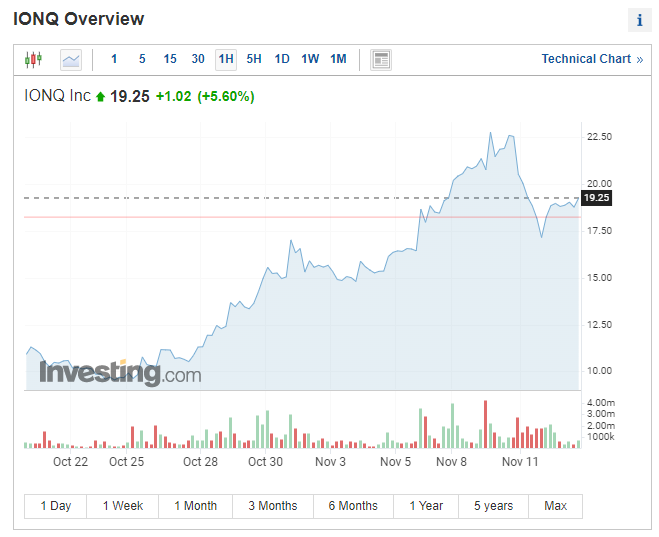Click the Nov 11 date label

point(520,462)
